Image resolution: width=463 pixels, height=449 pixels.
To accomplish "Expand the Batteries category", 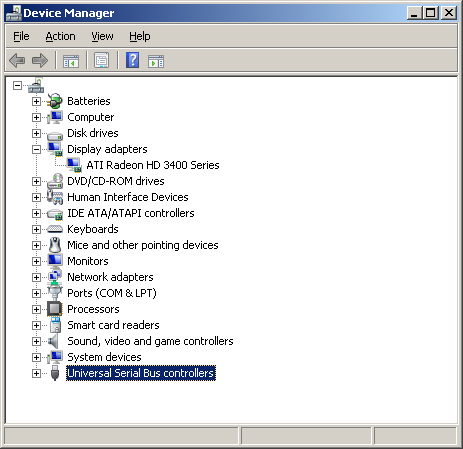I will 36,101.
